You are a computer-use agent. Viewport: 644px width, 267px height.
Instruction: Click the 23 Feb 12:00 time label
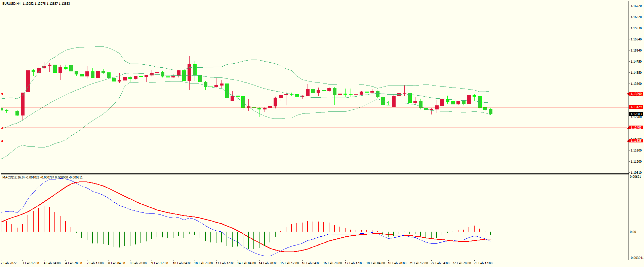[483, 263]
